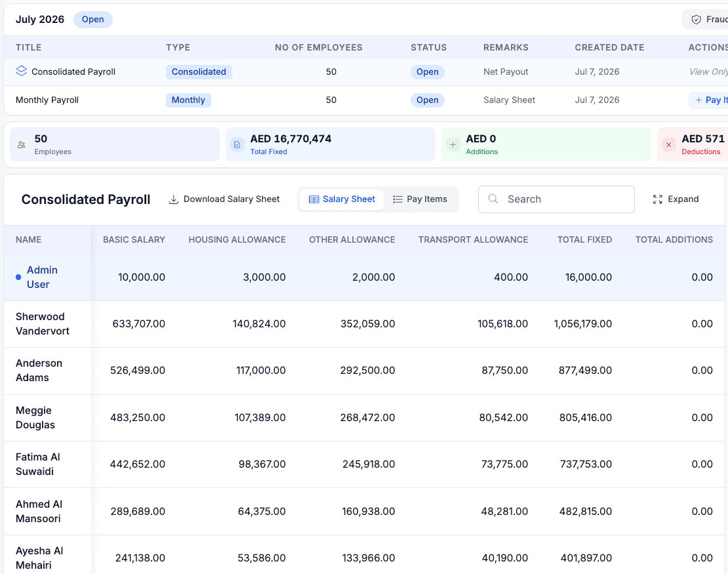Click View Only in Actions column
The height and width of the screenshot is (574, 728).
(708, 72)
